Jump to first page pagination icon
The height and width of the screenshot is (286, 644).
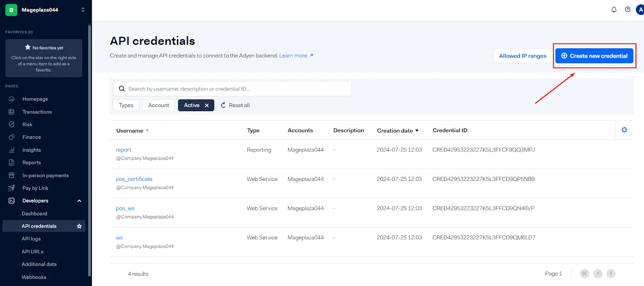click(x=584, y=274)
